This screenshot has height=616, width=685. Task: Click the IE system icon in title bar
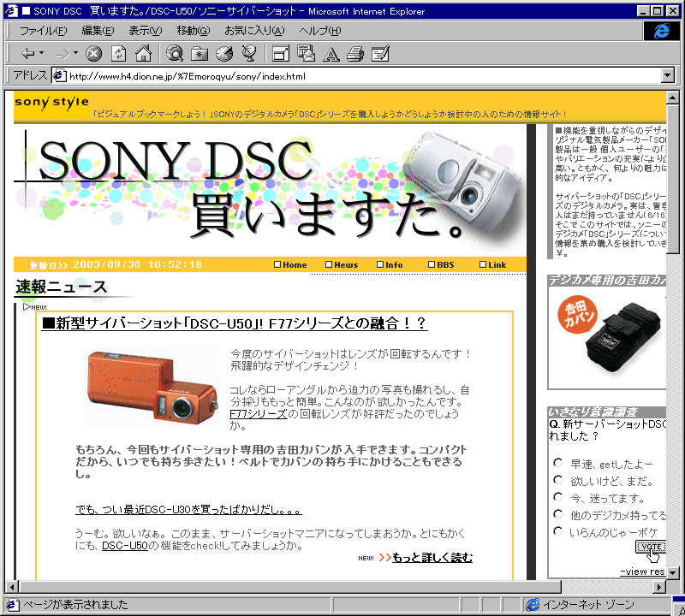[x=11, y=11]
